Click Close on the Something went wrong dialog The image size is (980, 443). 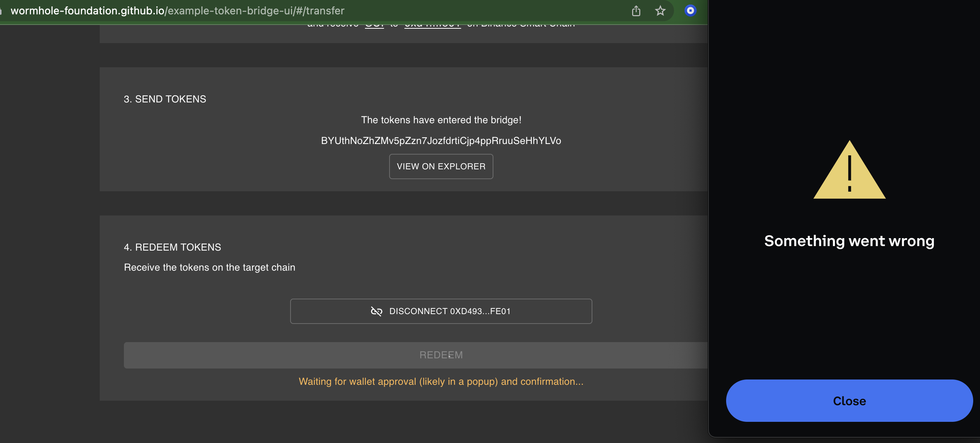[849, 400]
